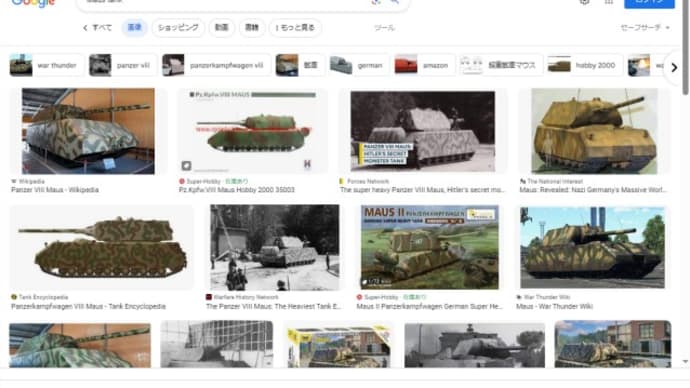Select the 'war thunder' suggestion chip

46,66
